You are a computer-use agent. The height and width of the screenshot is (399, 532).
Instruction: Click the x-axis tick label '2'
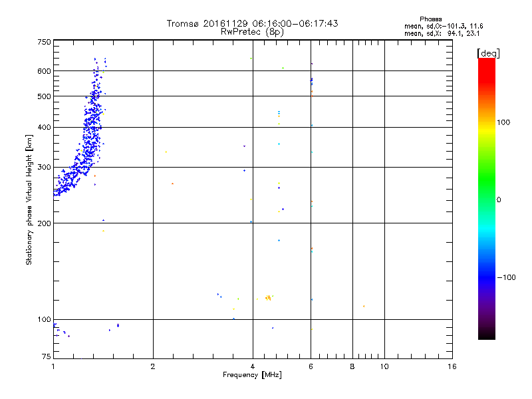click(x=153, y=366)
